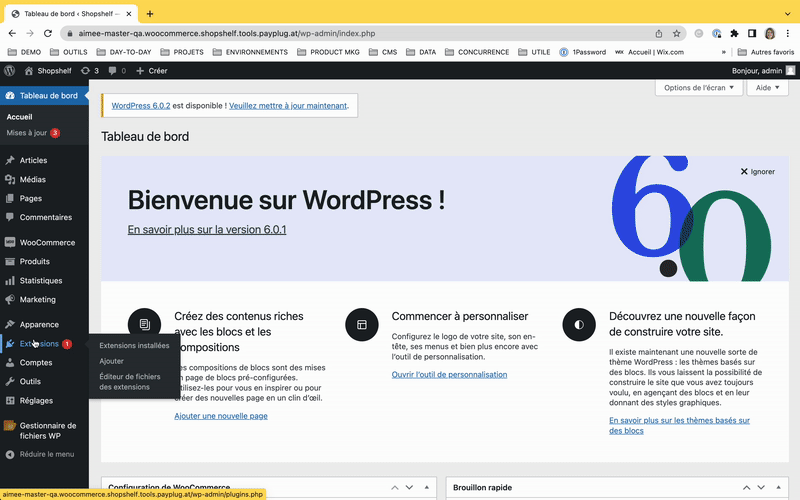
Task: Collapse the Configuration de WooCommerce panel
Action: pyautogui.click(x=427, y=488)
